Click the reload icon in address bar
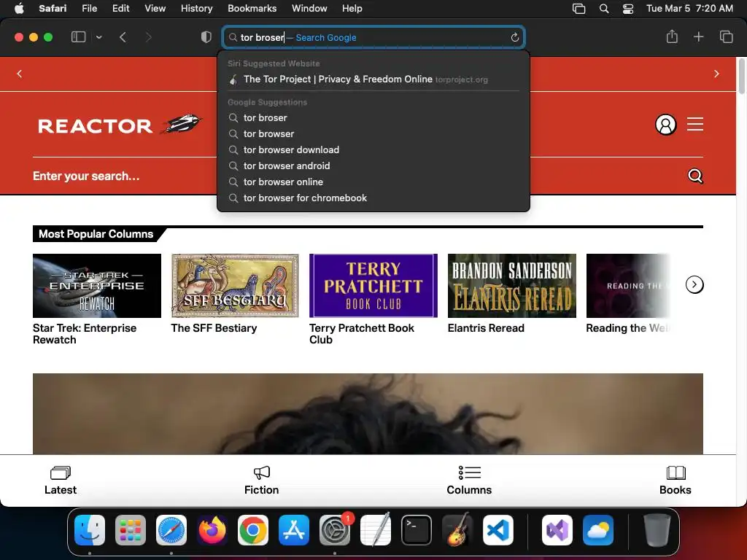The height and width of the screenshot is (560, 747). pos(514,37)
